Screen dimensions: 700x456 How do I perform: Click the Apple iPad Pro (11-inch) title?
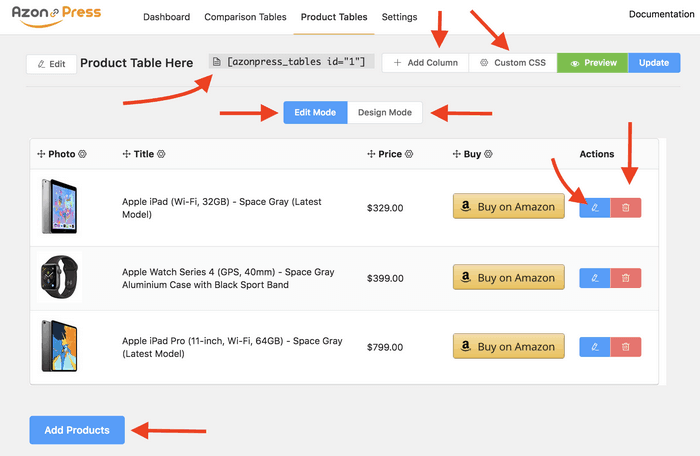tap(232, 347)
